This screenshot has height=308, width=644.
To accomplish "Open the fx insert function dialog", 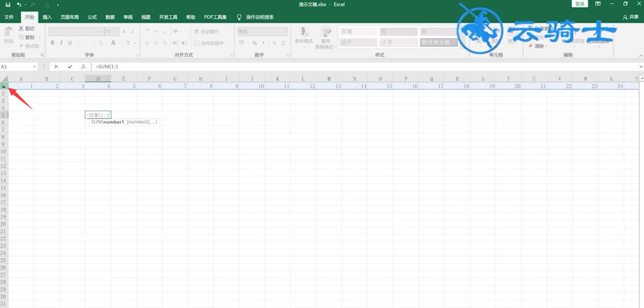I will pos(83,67).
